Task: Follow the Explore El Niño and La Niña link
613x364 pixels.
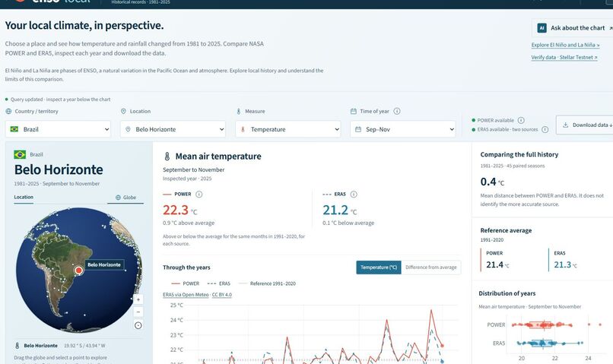Action: click(565, 45)
